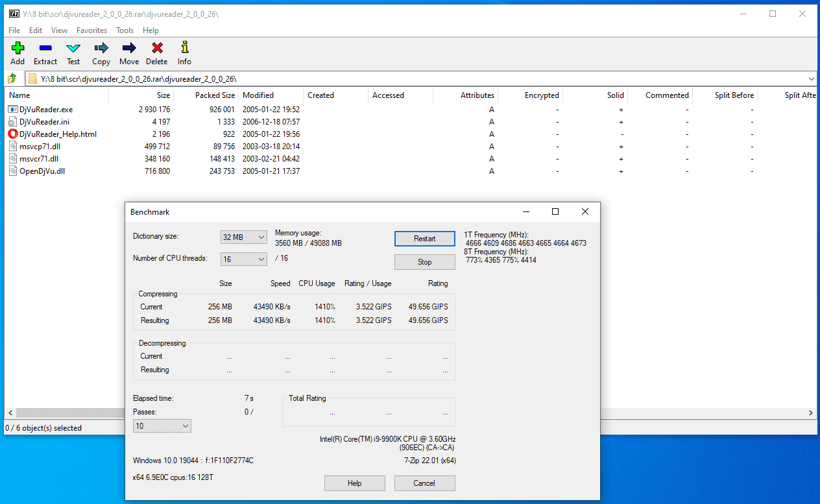Image resolution: width=820 pixels, height=504 pixels.
Task: Open the Tools menu
Action: (x=125, y=30)
